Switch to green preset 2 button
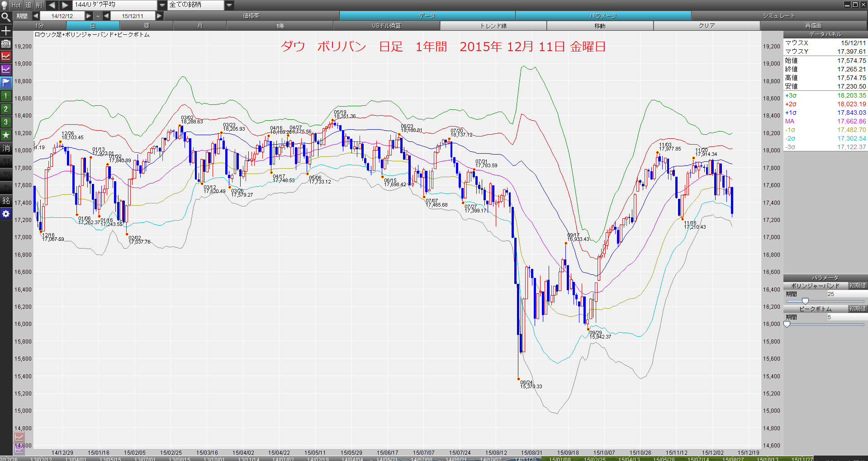Screen dimensions: 868x461 coord(6,109)
